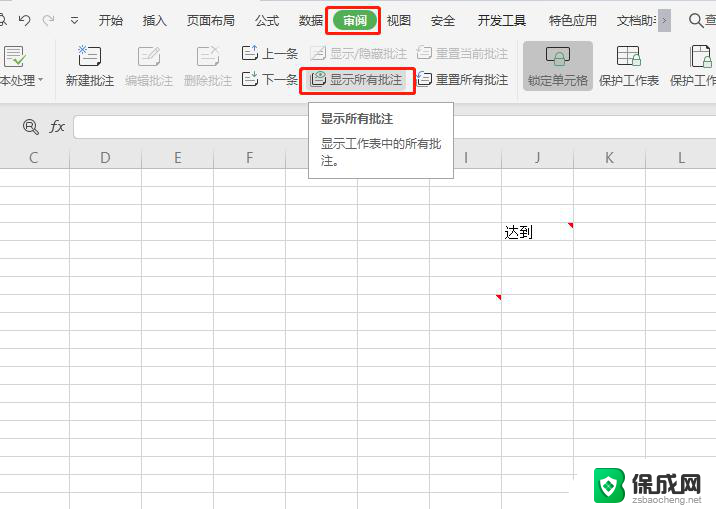Select column E header
716x509 pixels.
[x=177, y=157]
